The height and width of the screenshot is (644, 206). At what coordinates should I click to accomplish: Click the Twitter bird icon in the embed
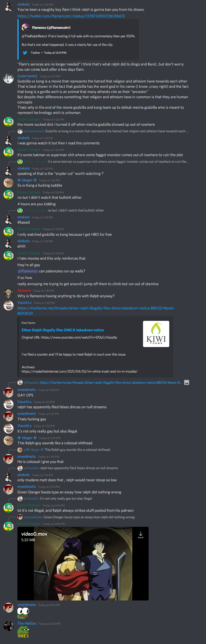point(25,53)
